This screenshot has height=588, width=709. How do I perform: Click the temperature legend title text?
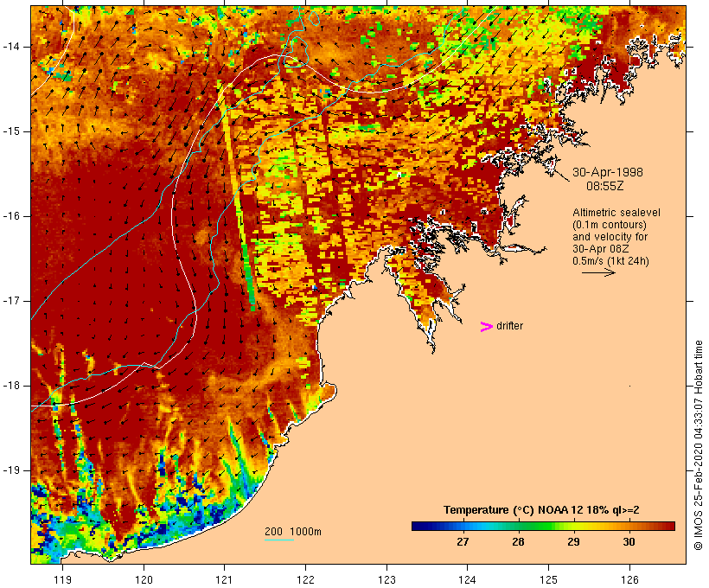[541, 510]
